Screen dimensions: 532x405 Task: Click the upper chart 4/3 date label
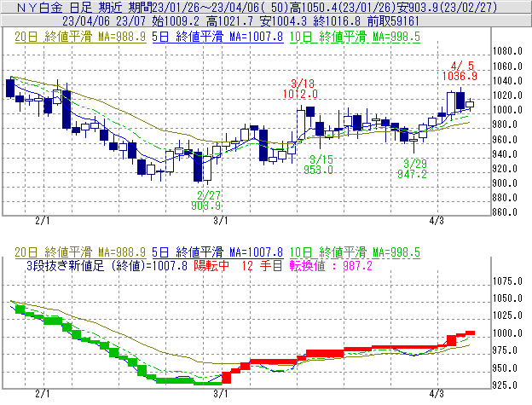(437, 221)
